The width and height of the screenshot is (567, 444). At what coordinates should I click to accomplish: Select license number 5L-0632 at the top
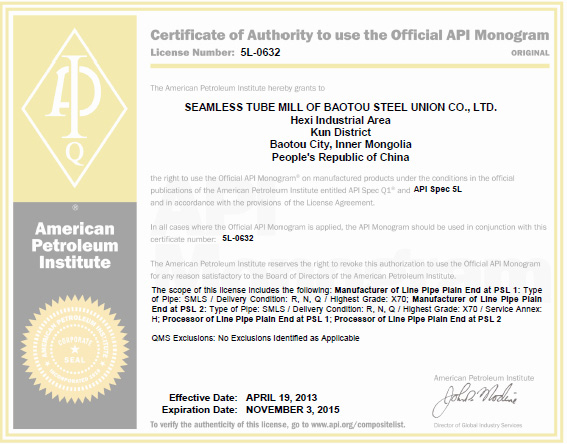(260, 52)
